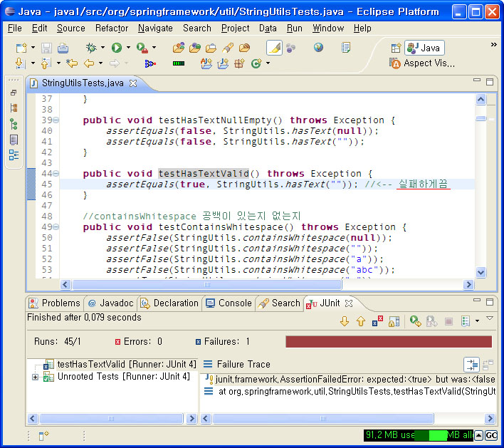Maximize the editor area
The height and width of the screenshot is (448, 504).
coord(490,82)
